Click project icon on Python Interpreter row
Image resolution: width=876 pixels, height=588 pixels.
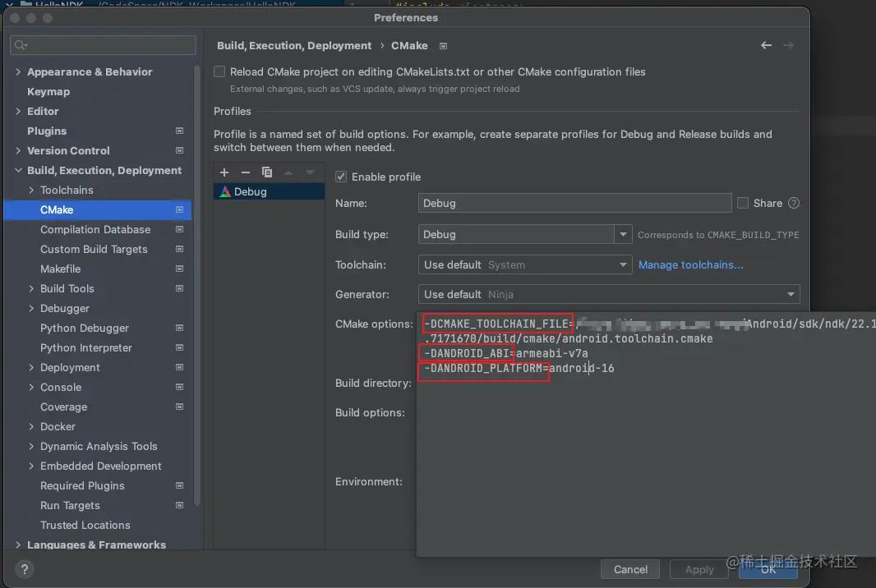[179, 347]
